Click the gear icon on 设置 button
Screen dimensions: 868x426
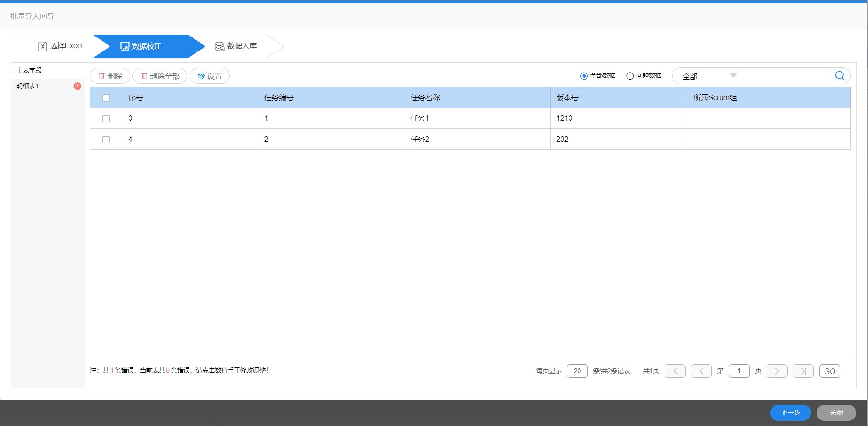202,76
